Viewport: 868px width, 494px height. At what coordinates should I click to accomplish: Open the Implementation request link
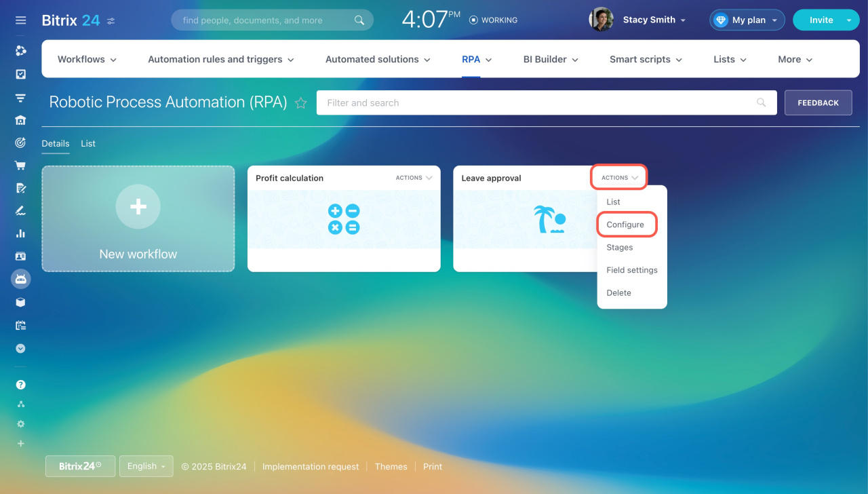311,467
